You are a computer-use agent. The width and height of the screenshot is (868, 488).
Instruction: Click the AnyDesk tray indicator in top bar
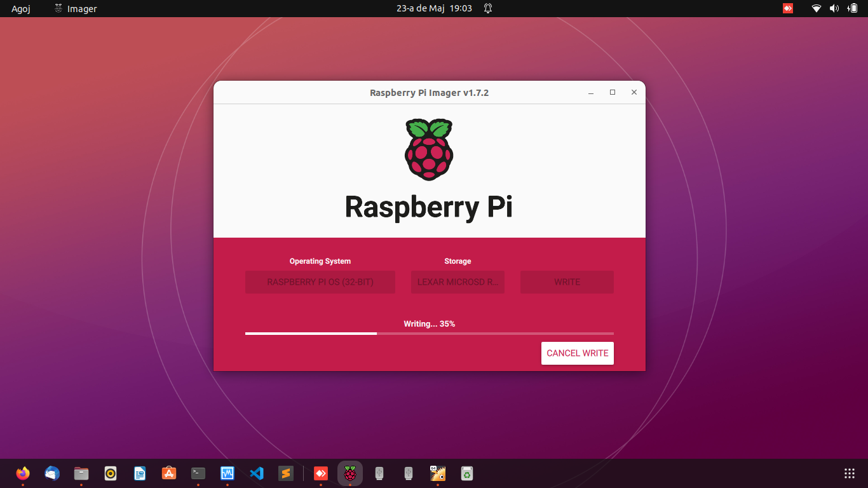pos(788,8)
